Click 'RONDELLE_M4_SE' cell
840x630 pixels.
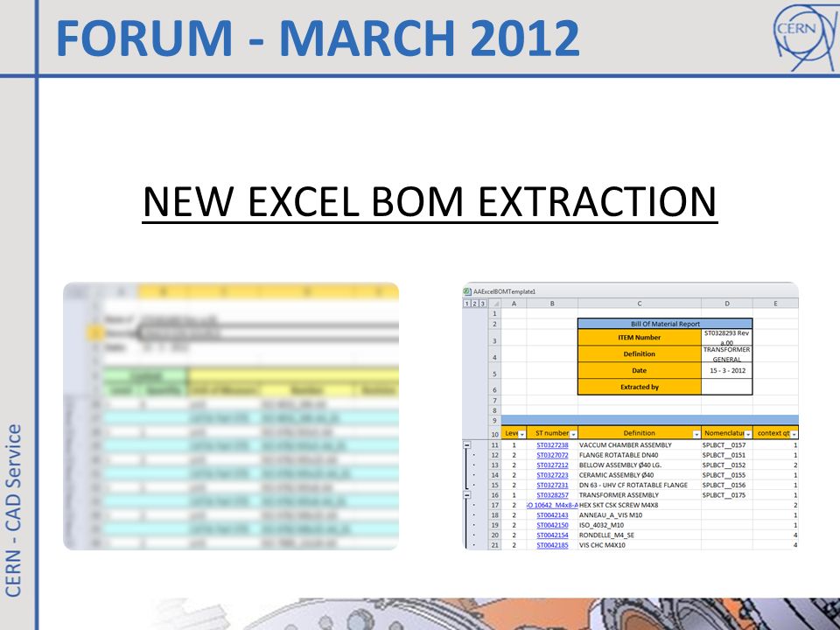click(640, 535)
